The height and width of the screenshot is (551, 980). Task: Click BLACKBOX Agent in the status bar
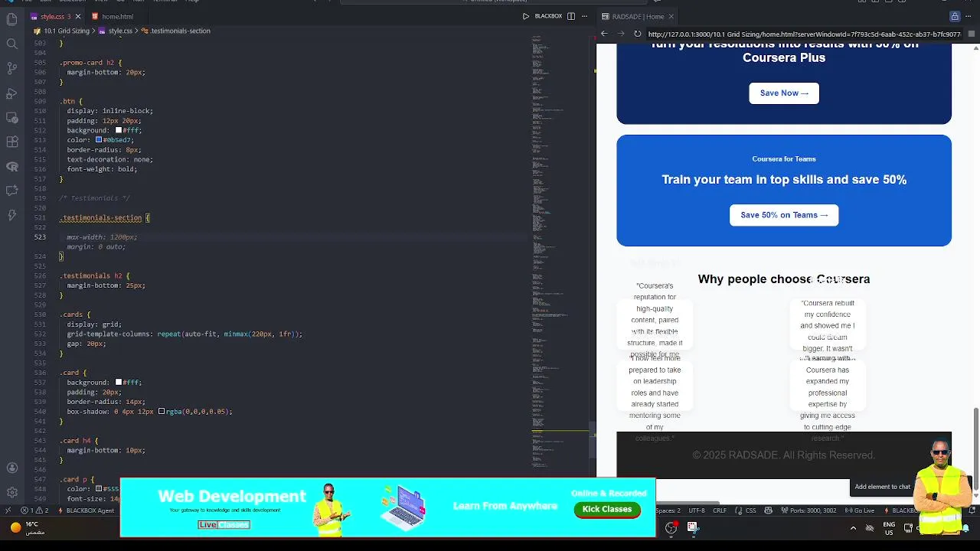click(86, 510)
